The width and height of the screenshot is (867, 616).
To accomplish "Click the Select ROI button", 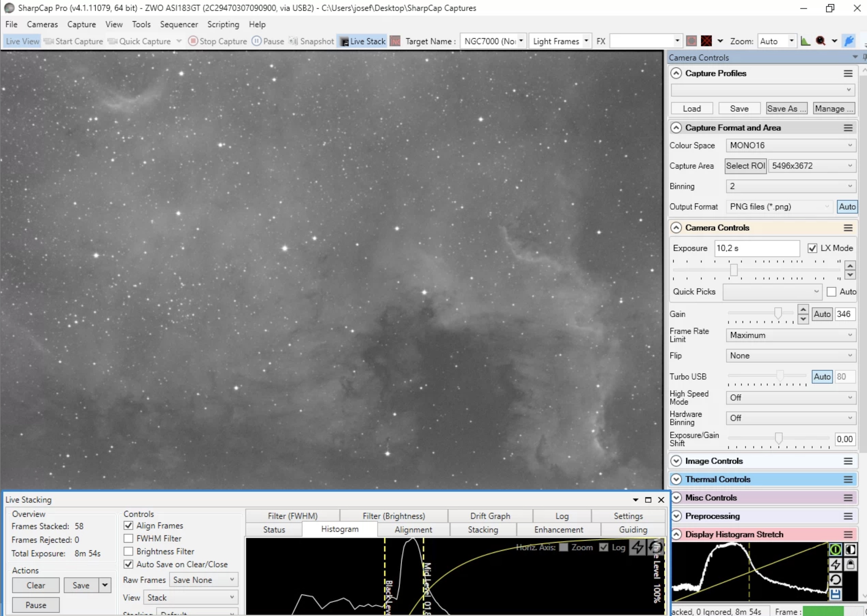I will click(745, 166).
